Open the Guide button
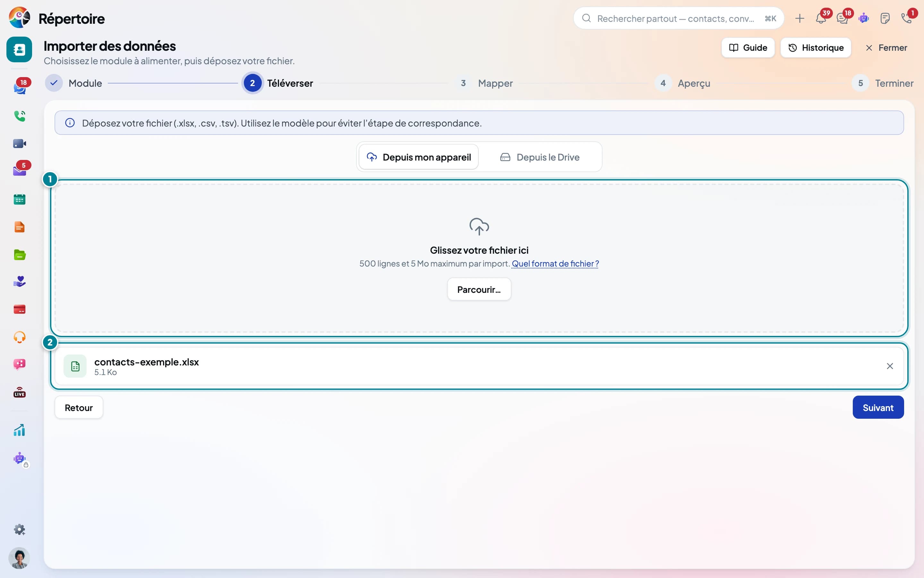This screenshot has width=924, height=578. (x=748, y=48)
